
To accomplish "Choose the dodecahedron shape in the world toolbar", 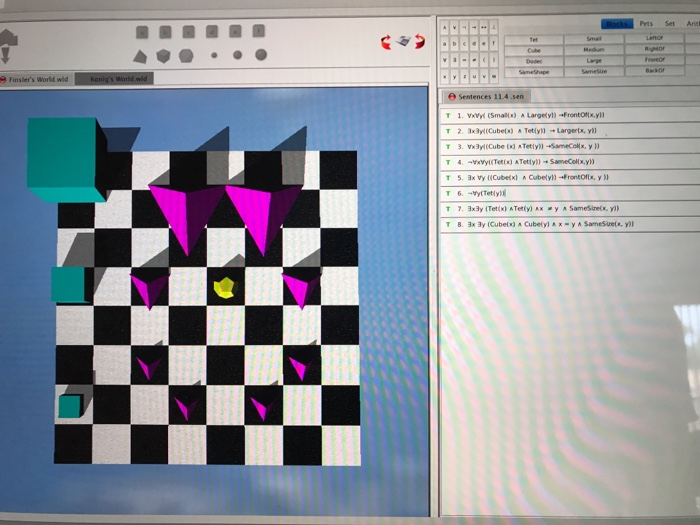I will click(x=186, y=56).
